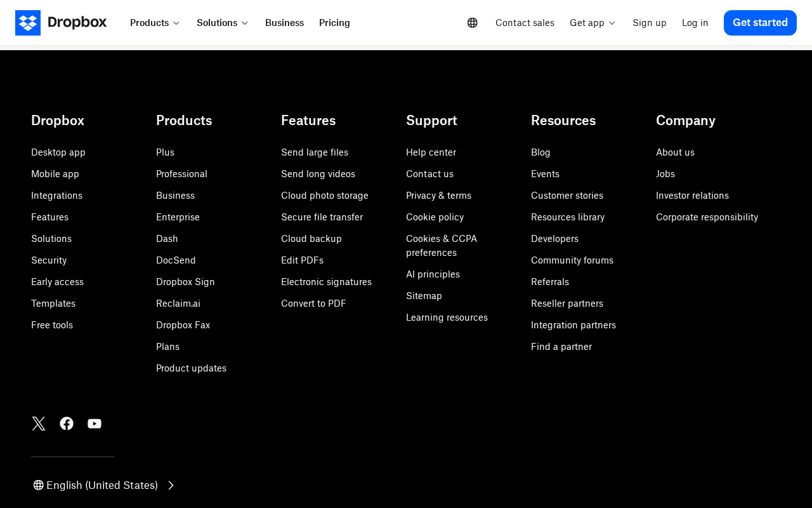Screen dimensions: 812x508
Task: Open the Security footer link
Action: 49,260
